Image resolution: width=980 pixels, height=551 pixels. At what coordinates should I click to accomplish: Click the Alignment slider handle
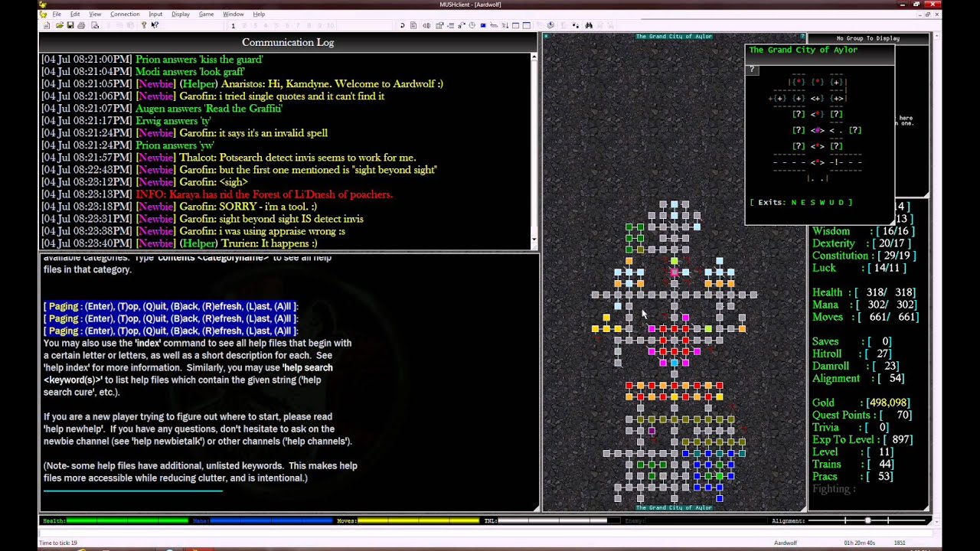(x=867, y=520)
